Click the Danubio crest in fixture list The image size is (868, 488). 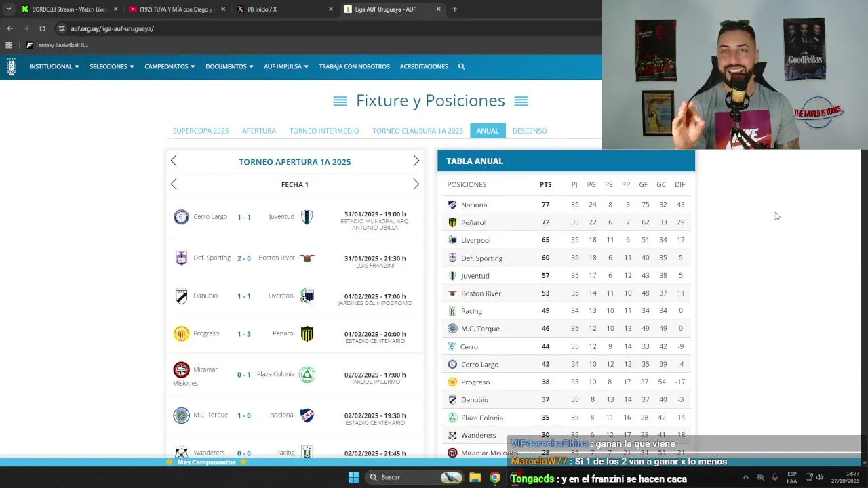181,296
